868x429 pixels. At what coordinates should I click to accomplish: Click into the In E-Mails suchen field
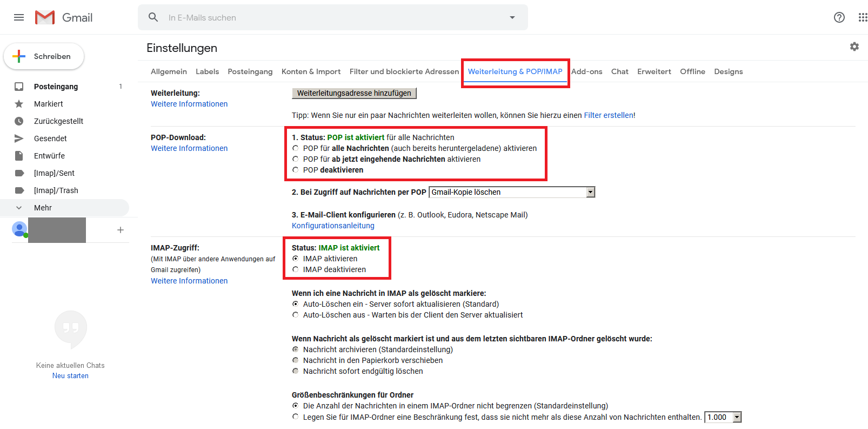pyautogui.click(x=332, y=17)
